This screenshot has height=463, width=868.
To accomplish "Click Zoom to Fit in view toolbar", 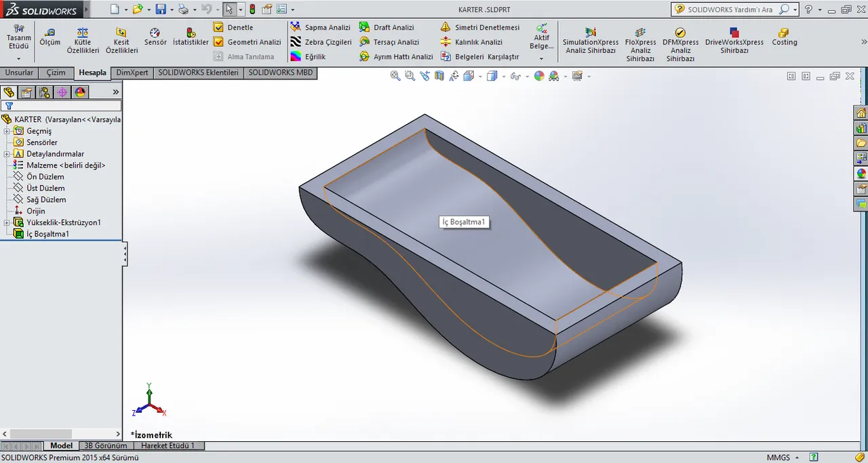I will click(395, 76).
